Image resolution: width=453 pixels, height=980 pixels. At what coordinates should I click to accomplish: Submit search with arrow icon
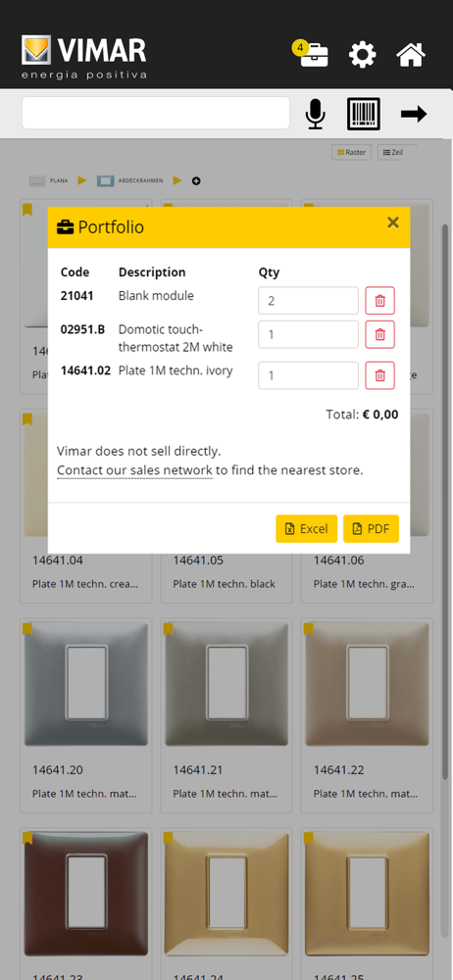pyautogui.click(x=414, y=114)
